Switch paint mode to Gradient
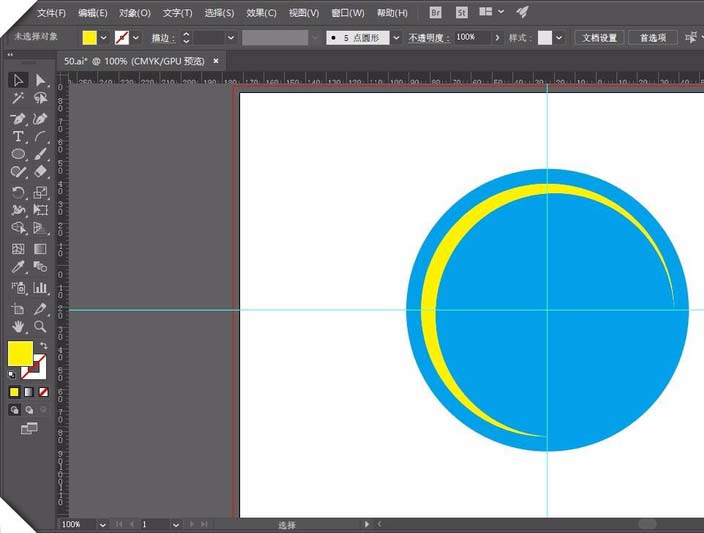The image size is (704, 533). (x=29, y=392)
